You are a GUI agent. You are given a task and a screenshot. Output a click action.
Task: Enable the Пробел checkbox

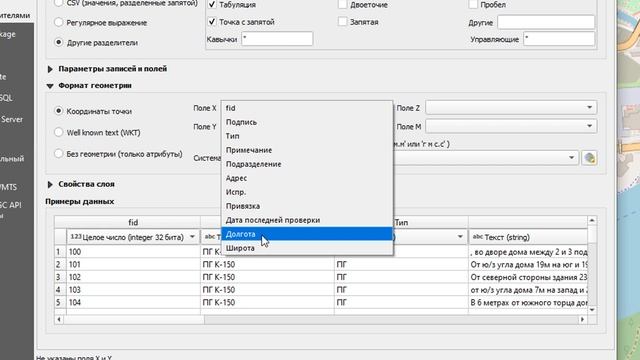pos(473,4)
